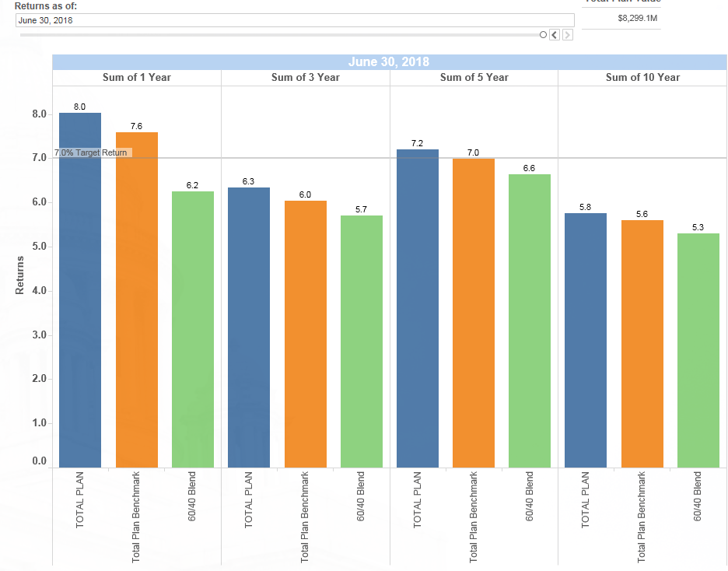Click the Returns axis title
Viewport: 728px width, 571px height.
tap(19, 275)
